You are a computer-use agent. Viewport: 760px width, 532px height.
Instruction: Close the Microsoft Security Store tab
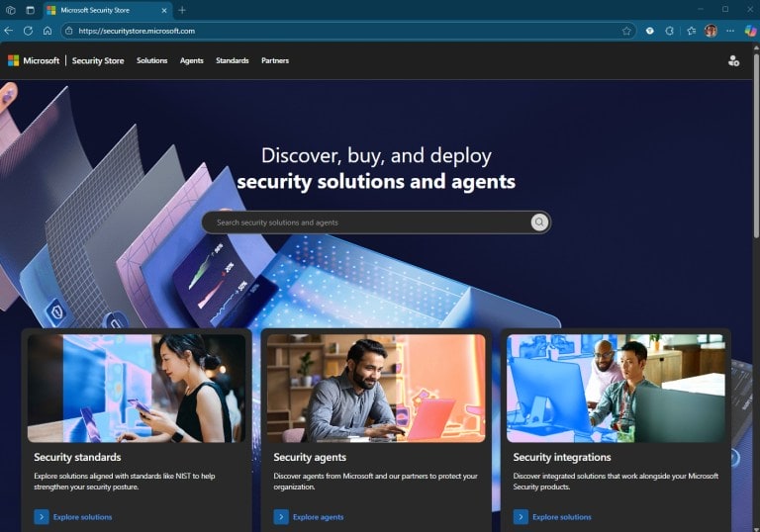164,10
